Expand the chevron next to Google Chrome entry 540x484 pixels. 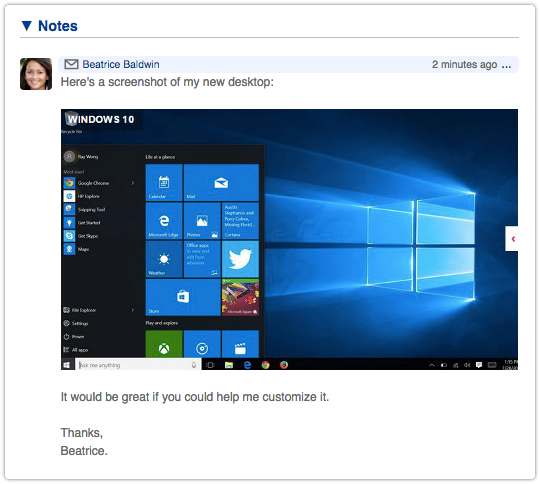pyautogui.click(x=133, y=183)
